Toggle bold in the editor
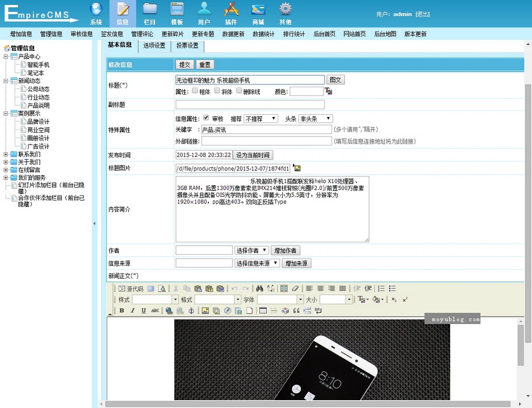Image resolution: width=532 pixels, height=408 pixels. pos(122,310)
